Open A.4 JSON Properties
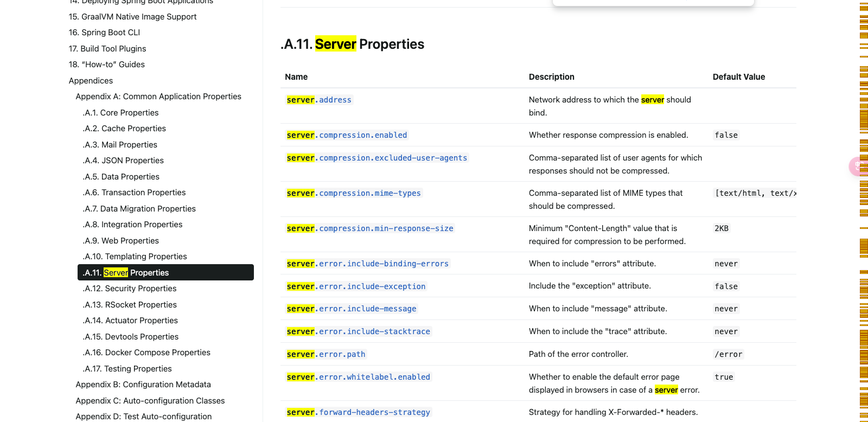This screenshot has width=868, height=422. click(x=123, y=161)
